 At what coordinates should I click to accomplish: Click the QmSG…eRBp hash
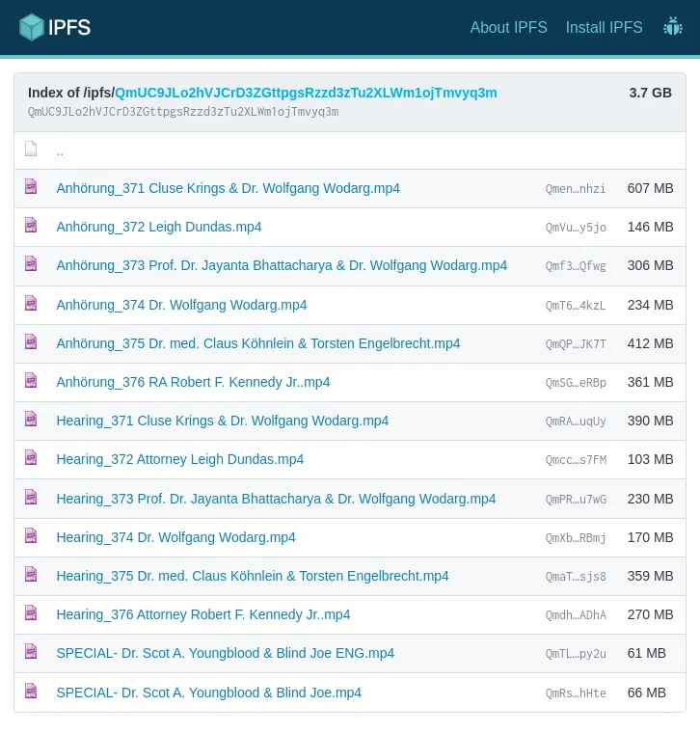click(576, 383)
